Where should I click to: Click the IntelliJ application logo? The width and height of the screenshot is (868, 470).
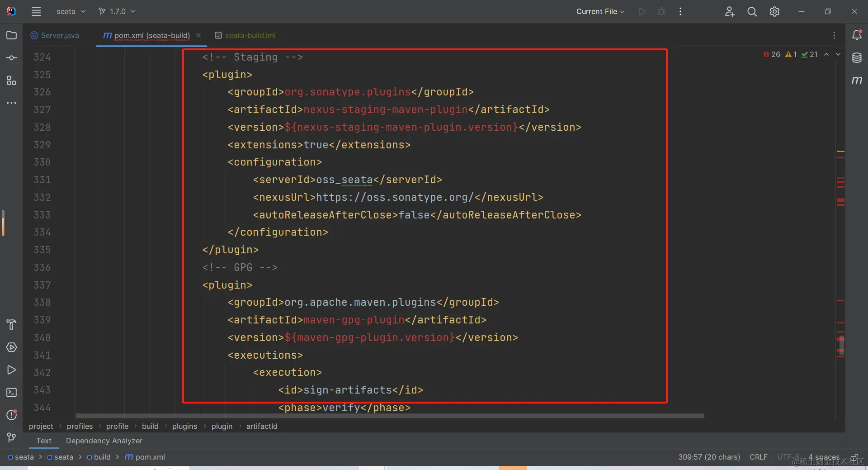click(11, 11)
